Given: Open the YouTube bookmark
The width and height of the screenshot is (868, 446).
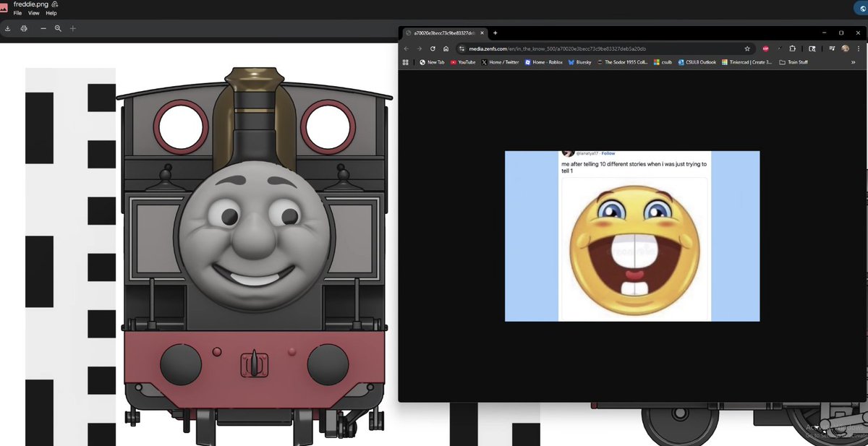Looking at the screenshot, I should pos(463,62).
